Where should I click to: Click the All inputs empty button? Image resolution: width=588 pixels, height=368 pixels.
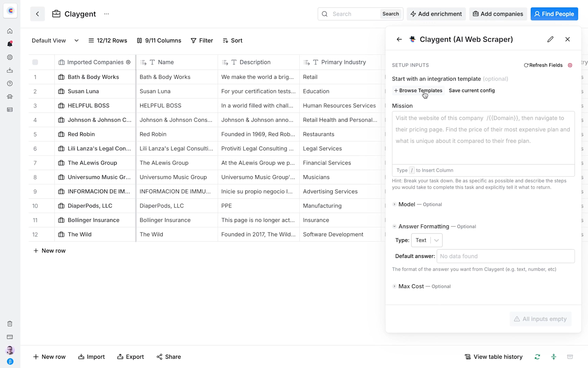click(541, 319)
